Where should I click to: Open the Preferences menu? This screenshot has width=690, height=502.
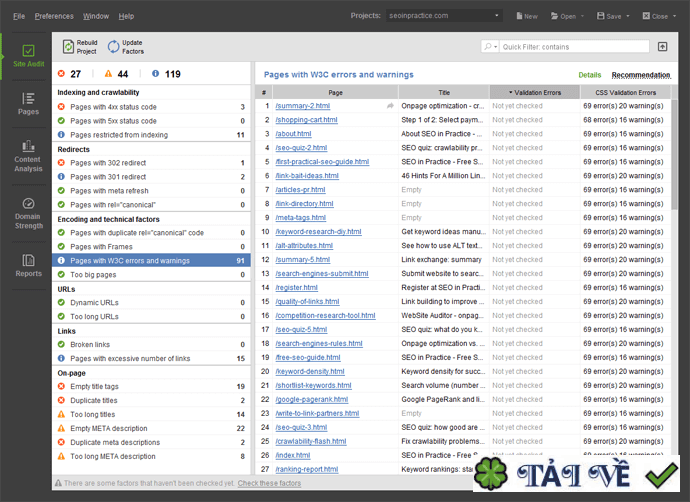(54, 16)
